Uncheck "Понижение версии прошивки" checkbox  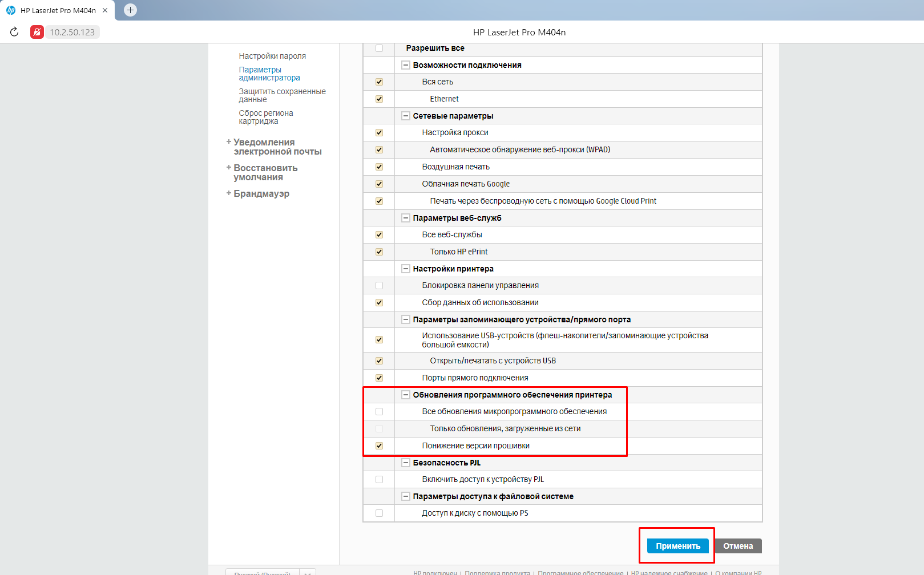pos(380,446)
